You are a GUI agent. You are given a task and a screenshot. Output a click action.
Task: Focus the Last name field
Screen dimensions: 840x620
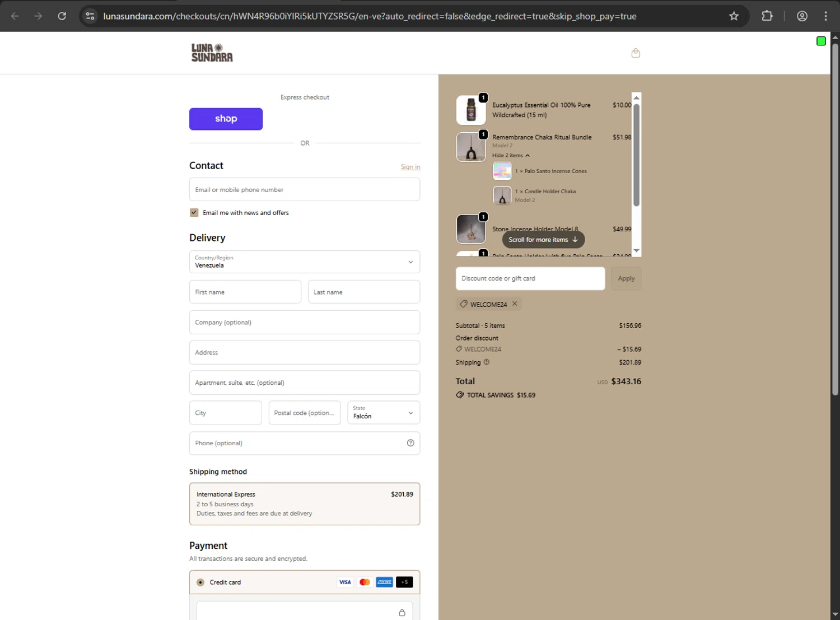click(364, 292)
